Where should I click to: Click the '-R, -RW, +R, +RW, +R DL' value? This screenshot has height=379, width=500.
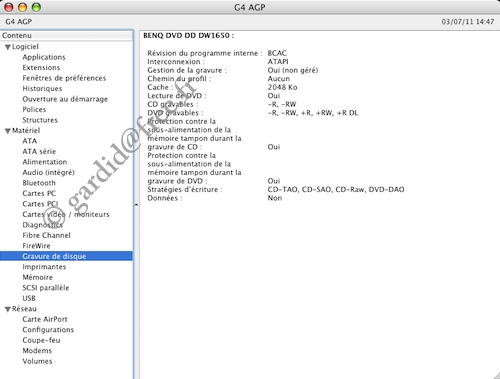click(x=313, y=113)
